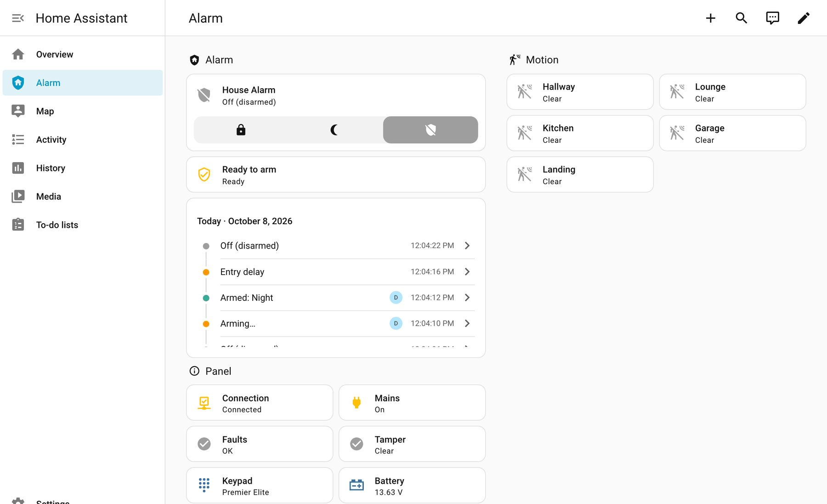Click the House Alarm shield icon
The width and height of the screenshot is (827, 504).
click(204, 96)
